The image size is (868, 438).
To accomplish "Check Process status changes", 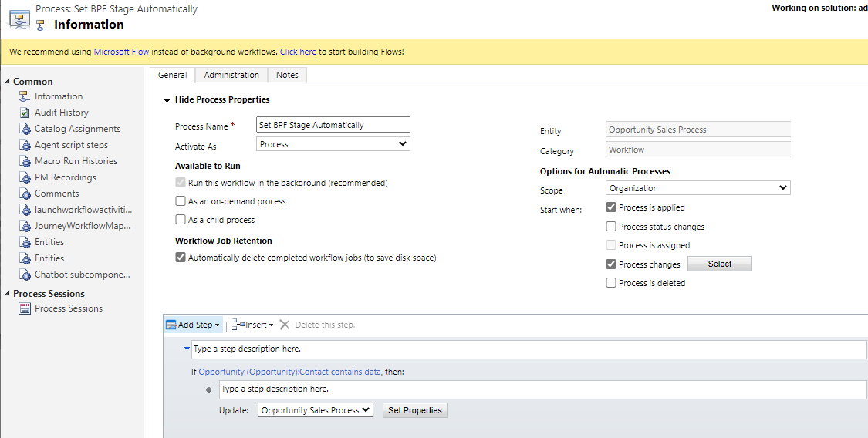I will 611,226.
